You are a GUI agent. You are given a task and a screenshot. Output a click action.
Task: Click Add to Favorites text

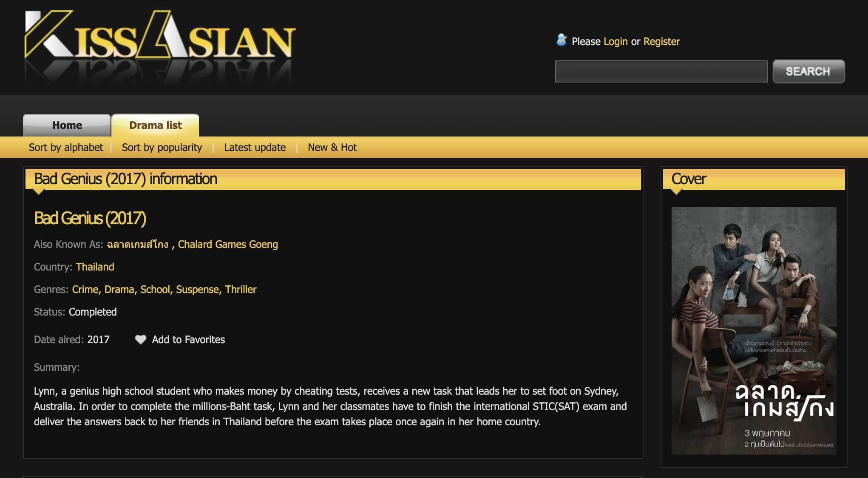(x=188, y=339)
